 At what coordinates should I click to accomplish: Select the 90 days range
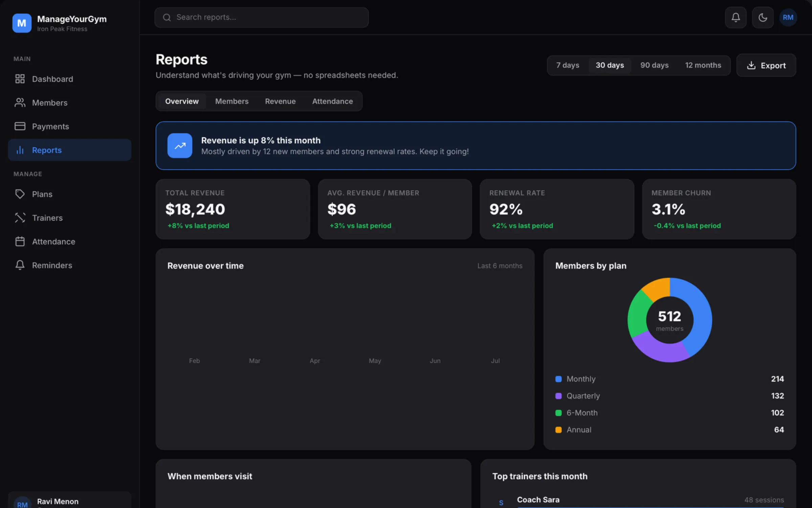coord(654,65)
